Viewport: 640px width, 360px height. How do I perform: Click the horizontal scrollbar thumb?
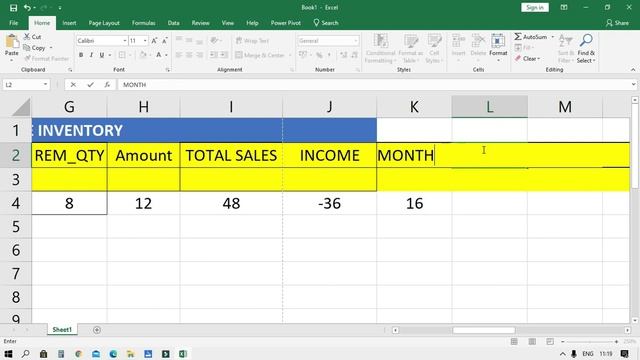point(484,330)
